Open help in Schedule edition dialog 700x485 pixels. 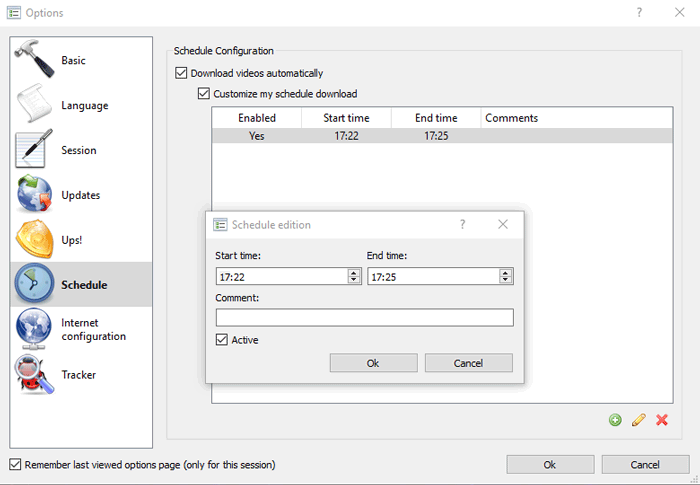coord(462,224)
